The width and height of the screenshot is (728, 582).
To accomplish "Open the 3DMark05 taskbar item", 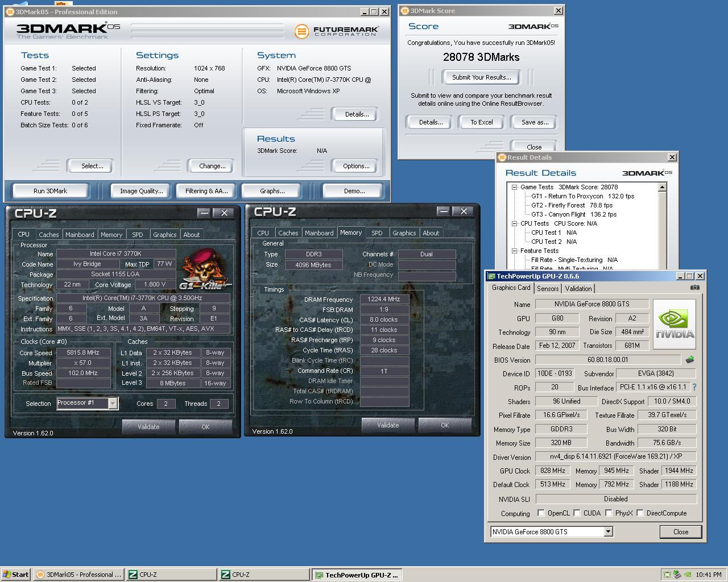I will [78, 575].
